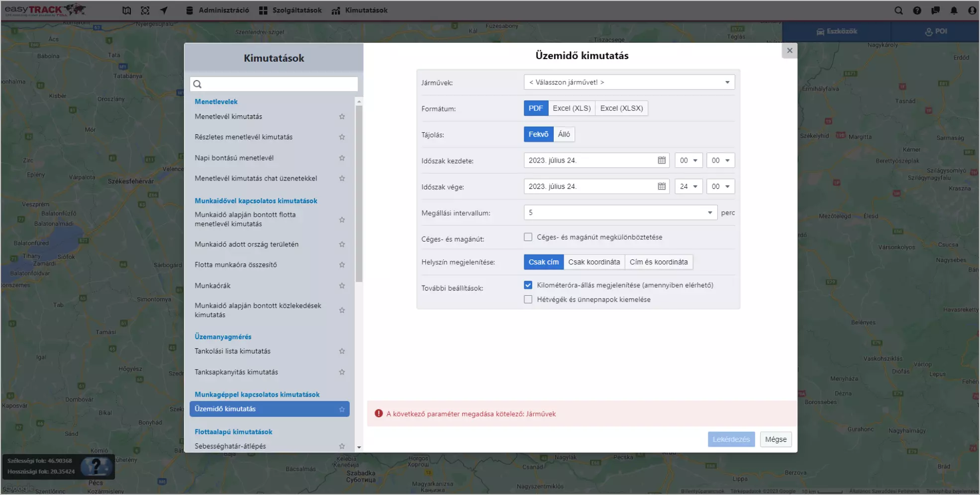Open the Kimutatások menu
The image size is (980, 495).
(x=360, y=10)
